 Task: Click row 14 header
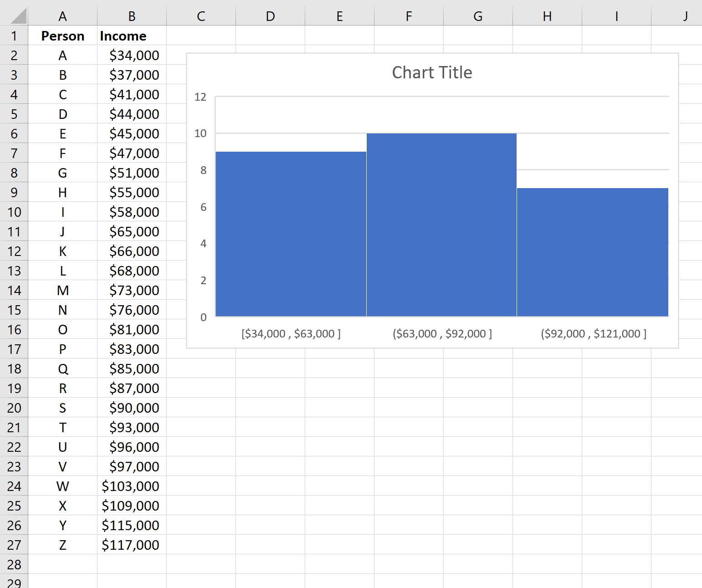[14, 290]
